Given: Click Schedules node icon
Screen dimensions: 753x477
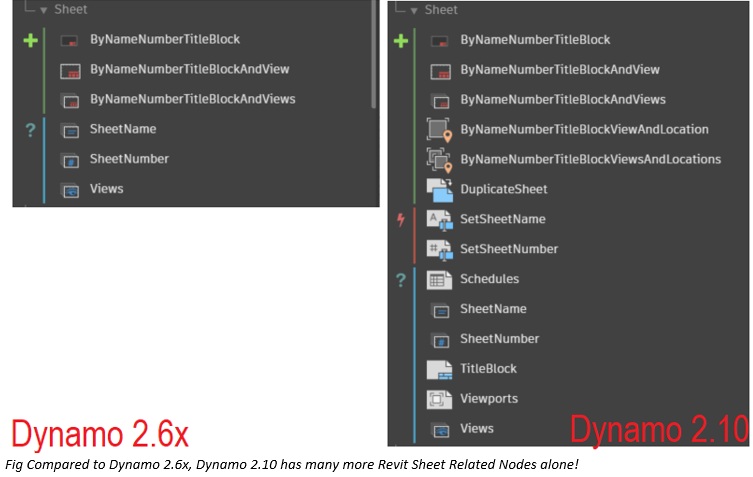Looking at the screenshot, I should pos(439,280).
